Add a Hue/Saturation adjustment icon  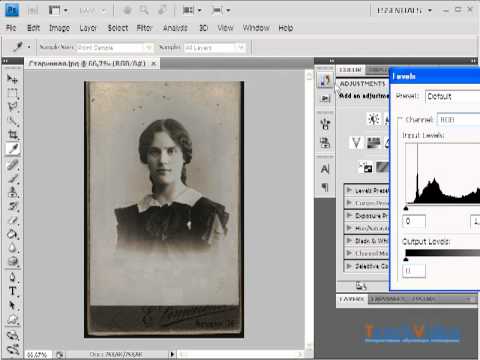(x=373, y=143)
